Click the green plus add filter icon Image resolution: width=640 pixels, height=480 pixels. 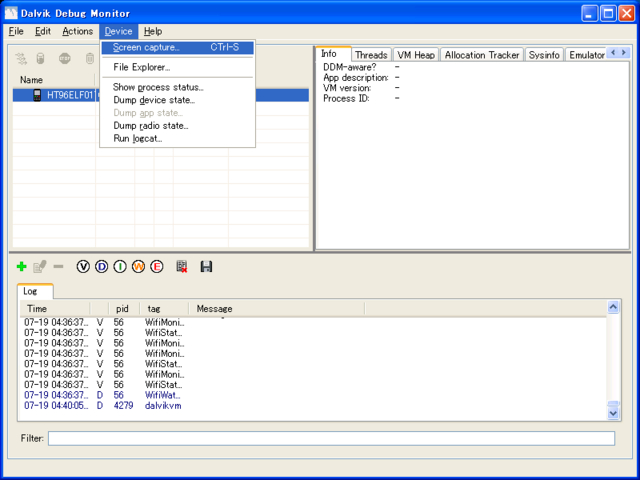pyautogui.click(x=22, y=267)
